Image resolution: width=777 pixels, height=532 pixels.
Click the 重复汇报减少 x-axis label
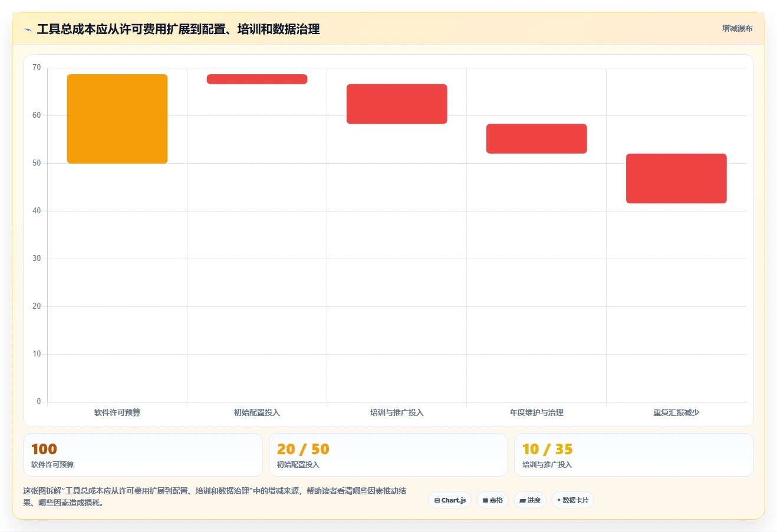pyautogui.click(x=676, y=412)
